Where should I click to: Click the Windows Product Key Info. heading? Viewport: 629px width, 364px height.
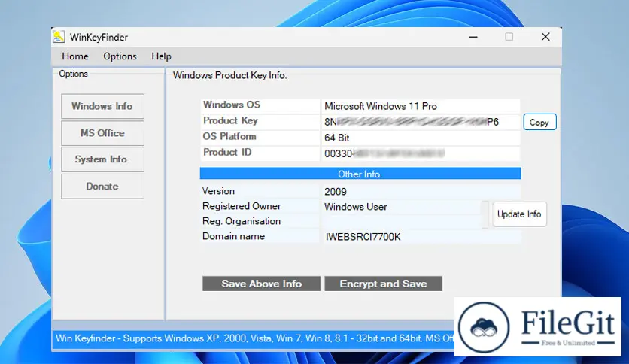(230, 75)
